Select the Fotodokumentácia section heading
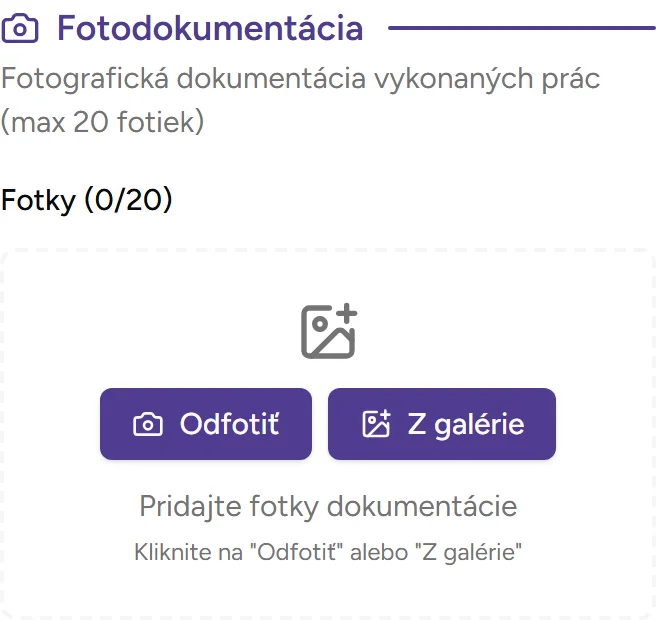656x620 pixels. [209, 29]
